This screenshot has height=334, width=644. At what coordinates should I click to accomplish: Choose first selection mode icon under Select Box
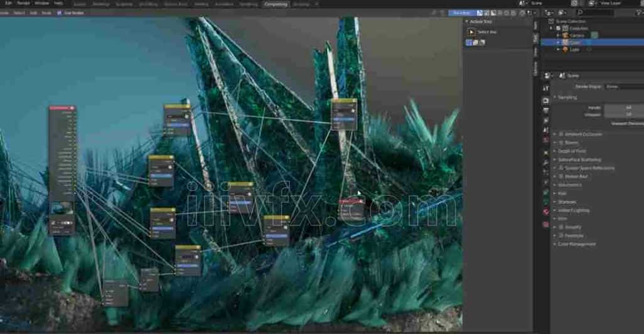(x=469, y=42)
